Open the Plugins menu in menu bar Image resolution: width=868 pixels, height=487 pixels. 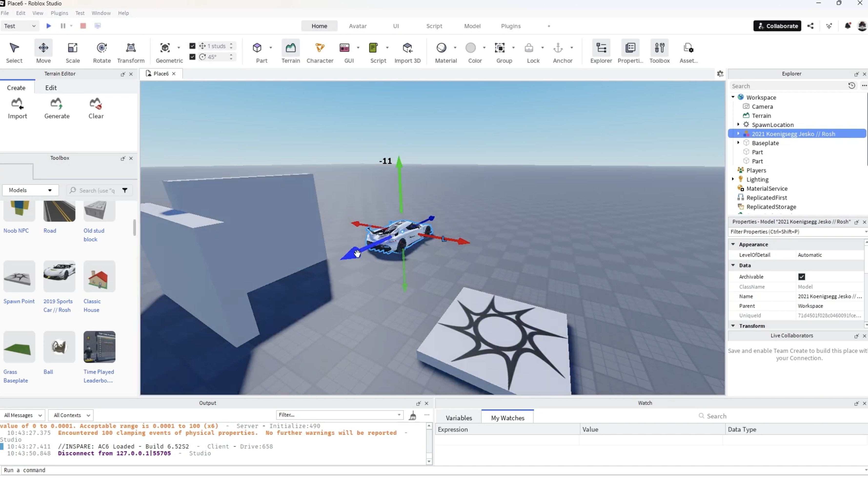click(59, 13)
